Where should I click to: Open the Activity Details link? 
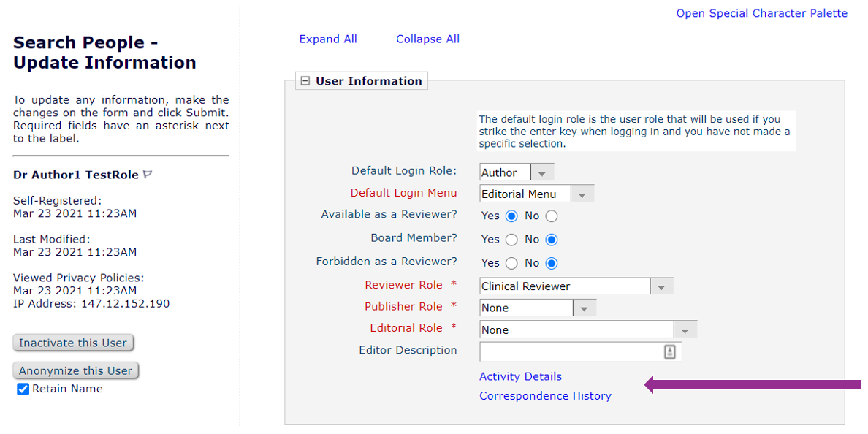tap(520, 377)
